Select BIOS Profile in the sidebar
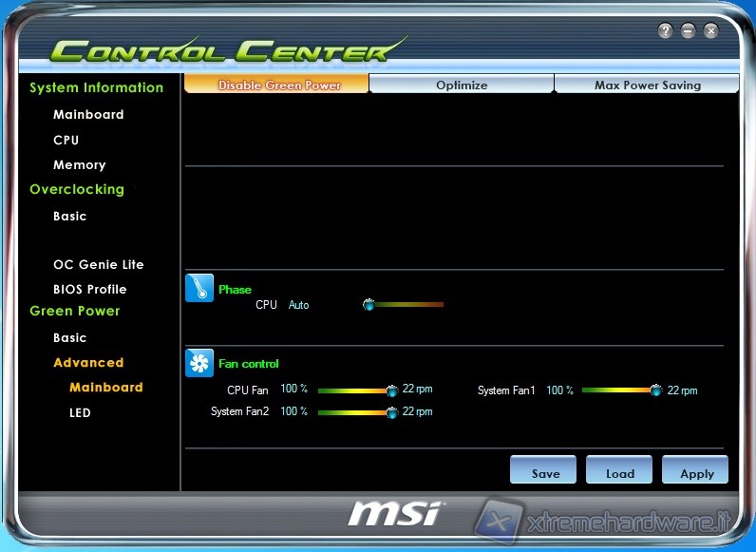 click(89, 289)
